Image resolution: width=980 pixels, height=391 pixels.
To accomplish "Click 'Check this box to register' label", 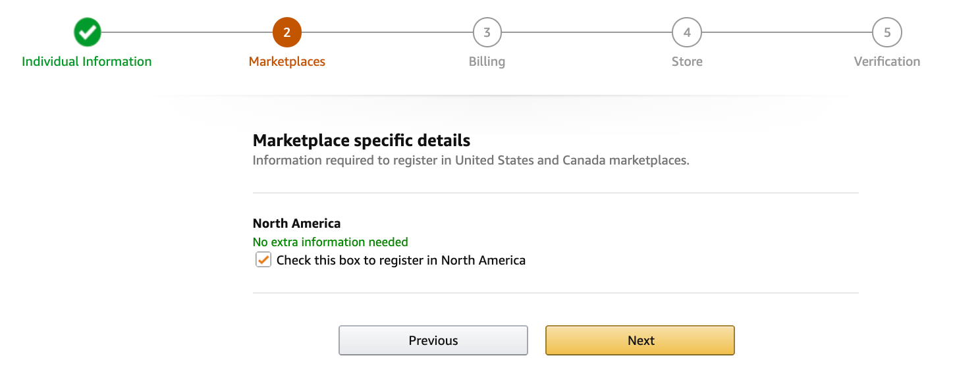I will (x=400, y=260).
